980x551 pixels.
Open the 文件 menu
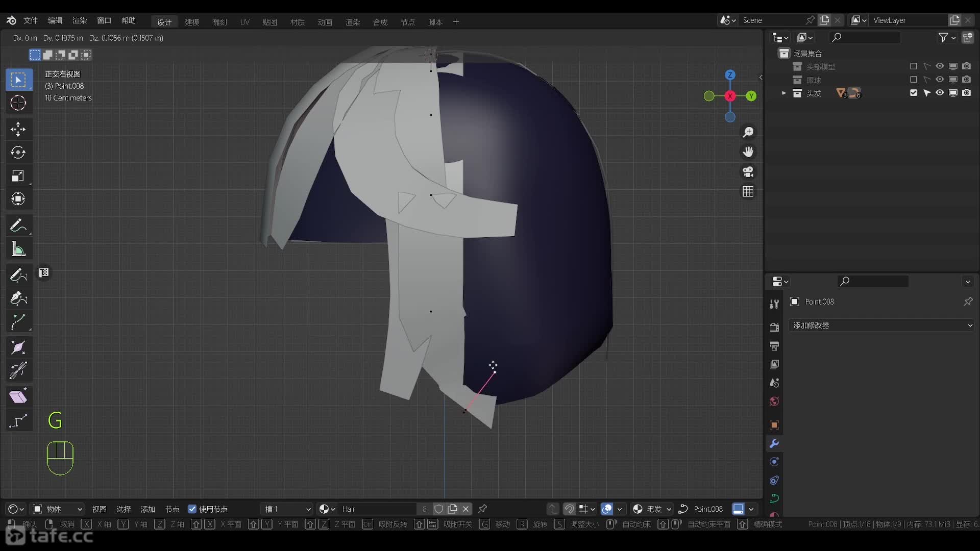(x=31, y=20)
